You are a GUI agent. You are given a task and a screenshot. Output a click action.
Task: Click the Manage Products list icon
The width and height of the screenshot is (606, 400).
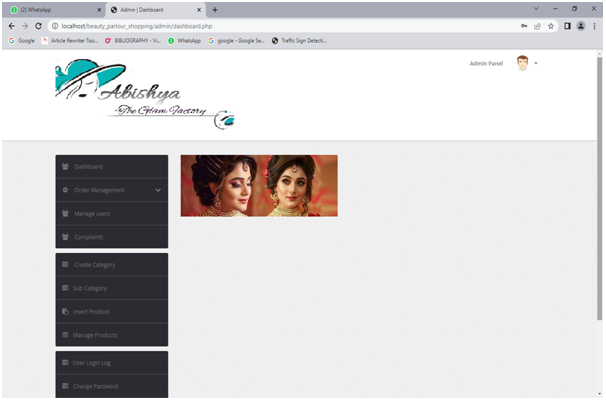coord(65,335)
